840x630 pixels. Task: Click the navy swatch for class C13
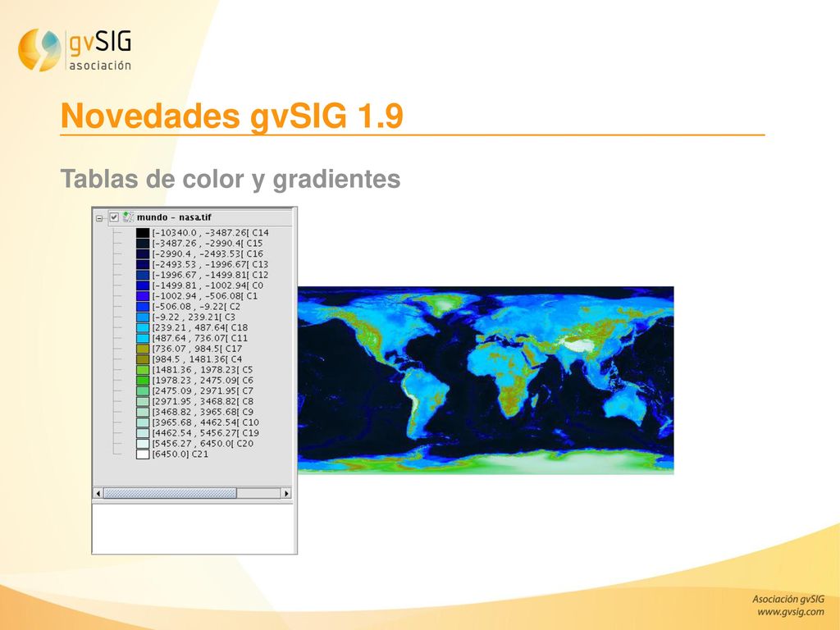tap(143, 265)
